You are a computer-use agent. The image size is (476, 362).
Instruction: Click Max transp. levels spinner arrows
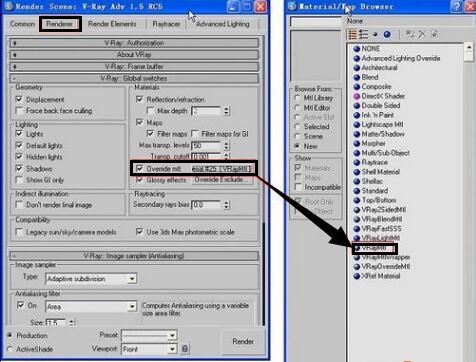[x=226, y=146]
